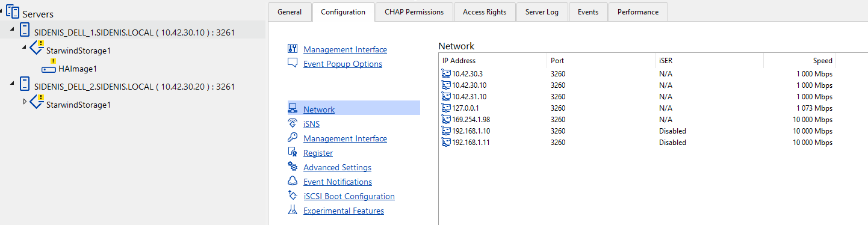Switch to the Performance tab

pyautogui.click(x=638, y=11)
